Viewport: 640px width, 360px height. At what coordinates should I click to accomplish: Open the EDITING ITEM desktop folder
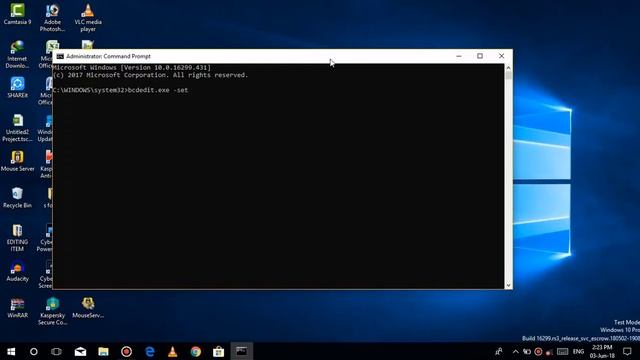click(x=17, y=238)
